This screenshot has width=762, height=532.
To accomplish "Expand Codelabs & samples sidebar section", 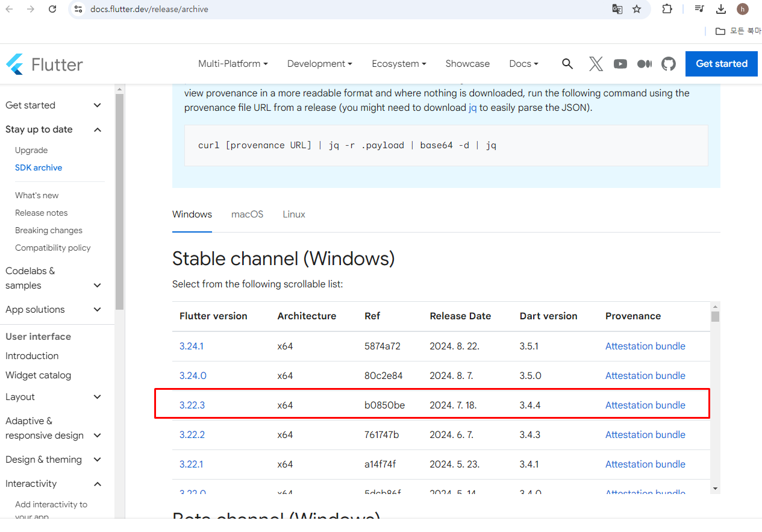I will (x=54, y=278).
